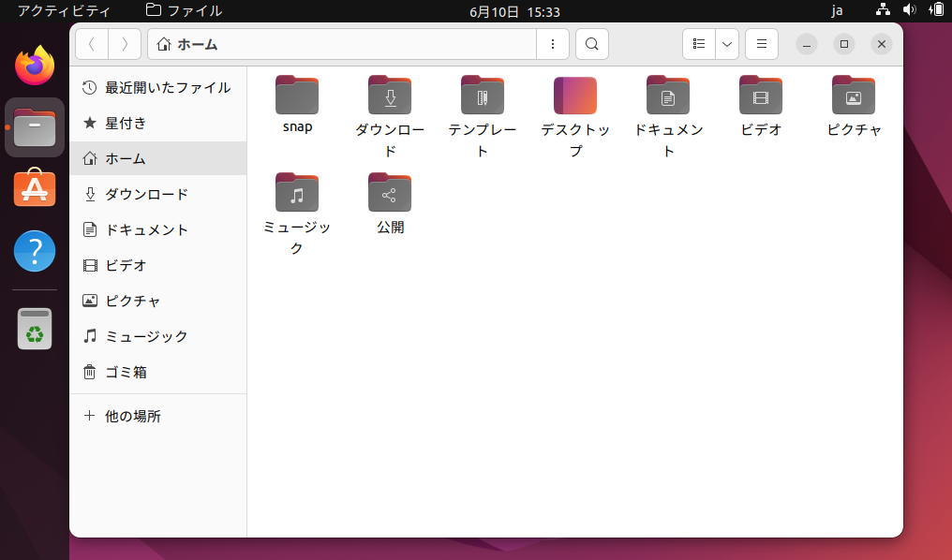Click the battery status icon
The image size is (952, 560).
936,9
